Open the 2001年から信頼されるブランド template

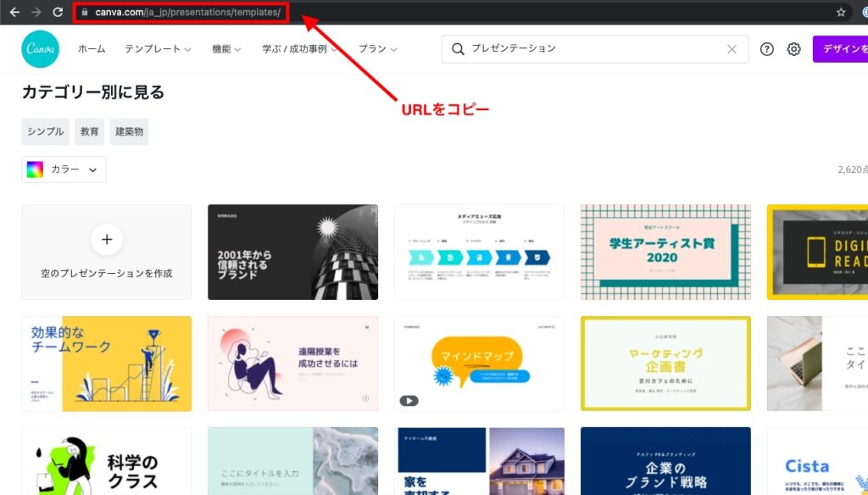(x=292, y=252)
